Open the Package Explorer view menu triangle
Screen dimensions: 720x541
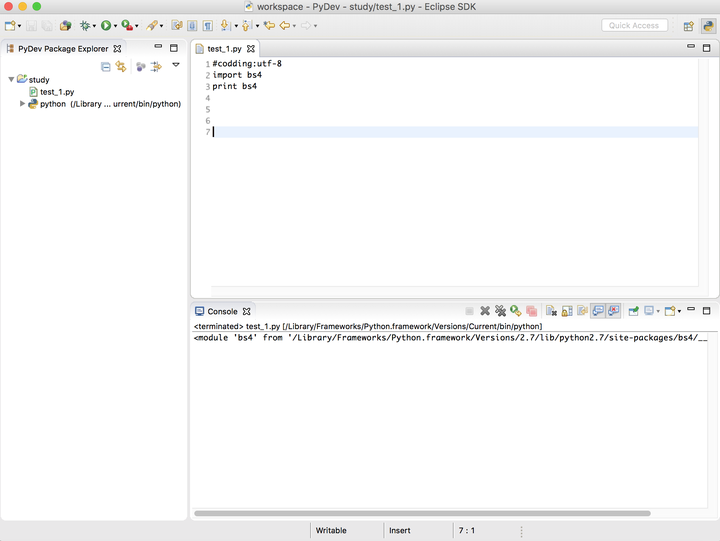pyautogui.click(x=176, y=65)
